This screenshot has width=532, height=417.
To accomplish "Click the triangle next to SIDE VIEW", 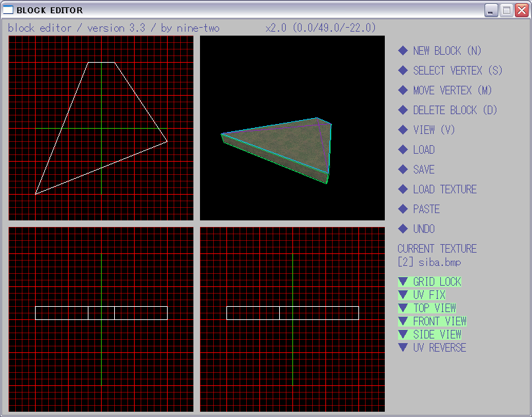I will pos(403,335).
